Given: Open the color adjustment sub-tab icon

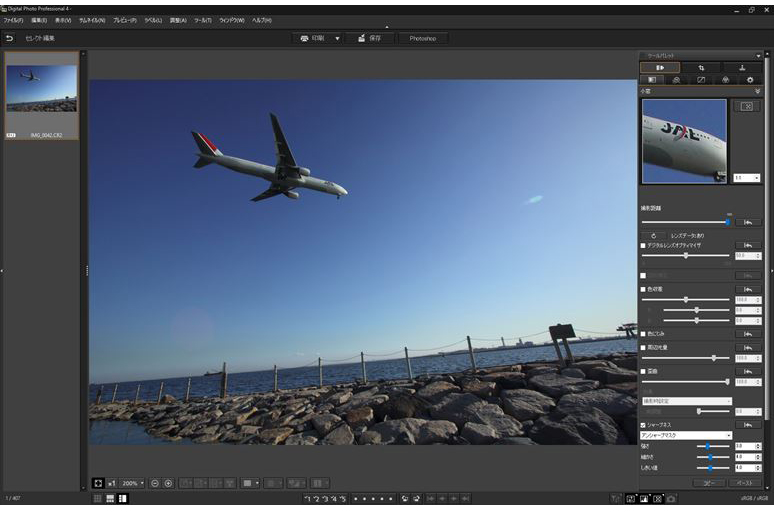Looking at the screenshot, I should 726,79.
